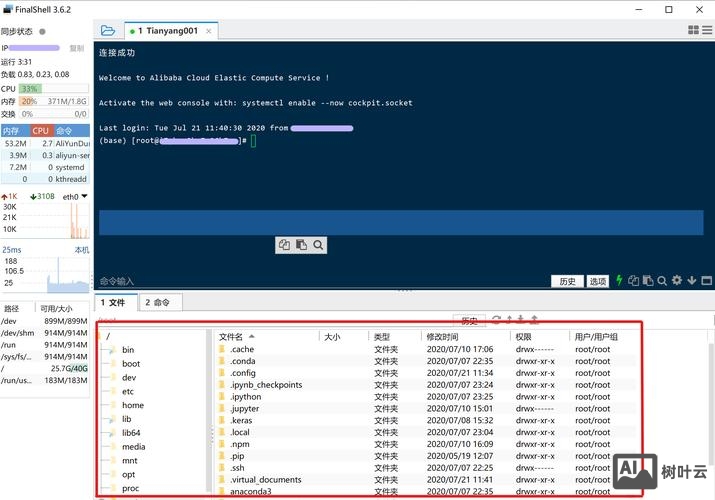Select the home folder in directory tree
Viewport: 715px width, 500px height.
click(133, 405)
